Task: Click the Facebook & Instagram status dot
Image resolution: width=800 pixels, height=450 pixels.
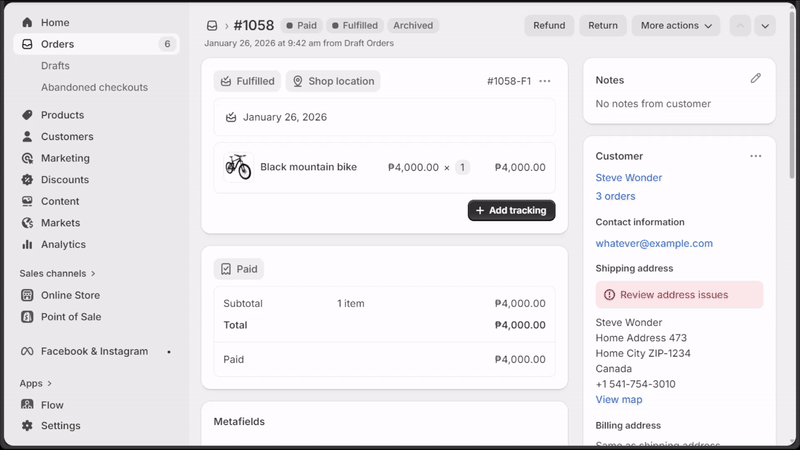Action: (x=169, y=352)
